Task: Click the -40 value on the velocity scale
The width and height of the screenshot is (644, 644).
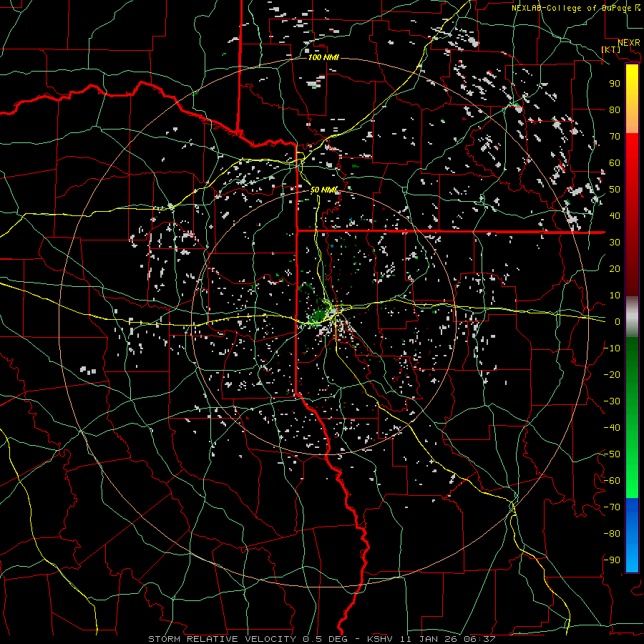Action: coord(612,428)
